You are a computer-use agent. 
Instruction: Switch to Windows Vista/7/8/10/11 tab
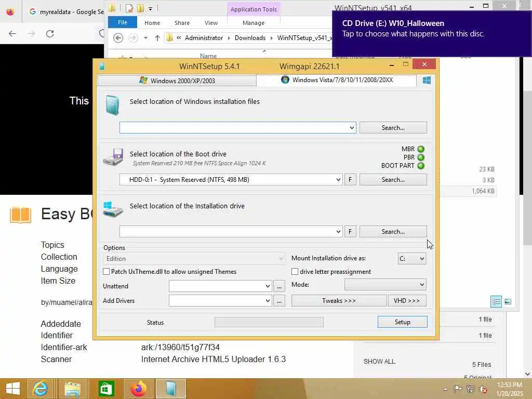337,80
